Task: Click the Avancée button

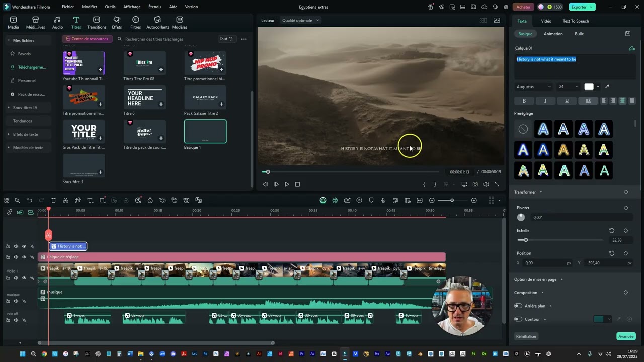Action: (626, 336)
